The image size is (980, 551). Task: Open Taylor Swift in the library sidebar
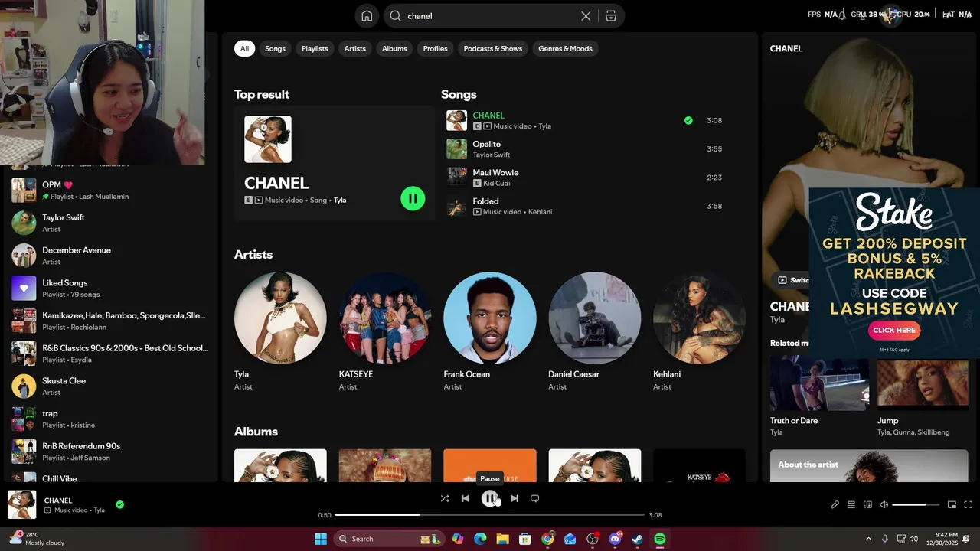coord(110,223)
